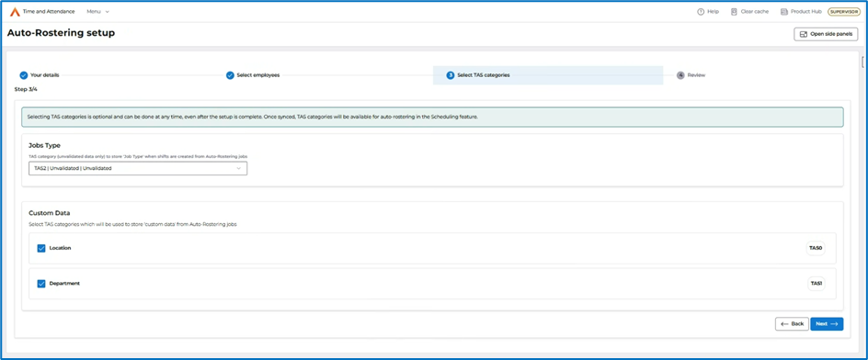Click the Location label text
Screen dimensions: 868x360
tap(61, 248)
